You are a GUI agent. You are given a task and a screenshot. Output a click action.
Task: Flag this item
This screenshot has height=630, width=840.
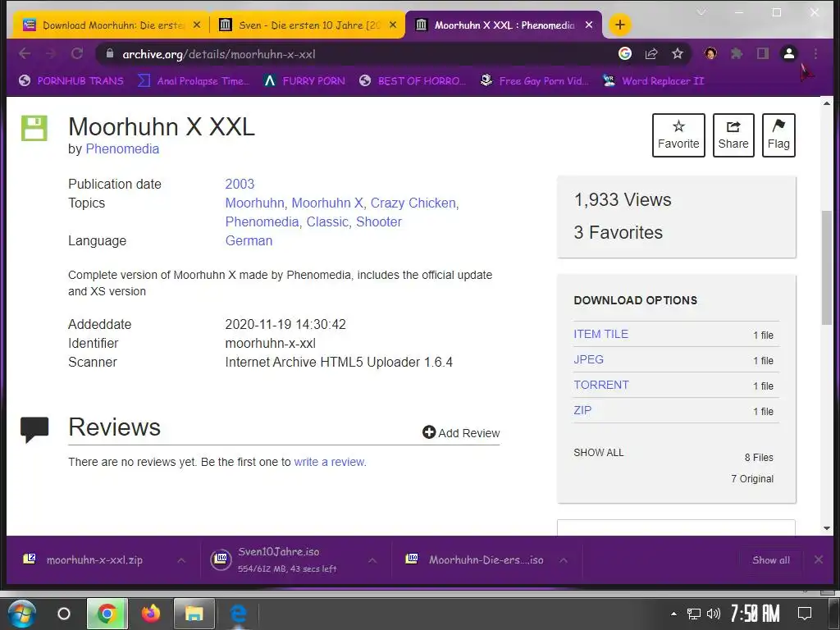pyautogui.click(x=778, y=135)
